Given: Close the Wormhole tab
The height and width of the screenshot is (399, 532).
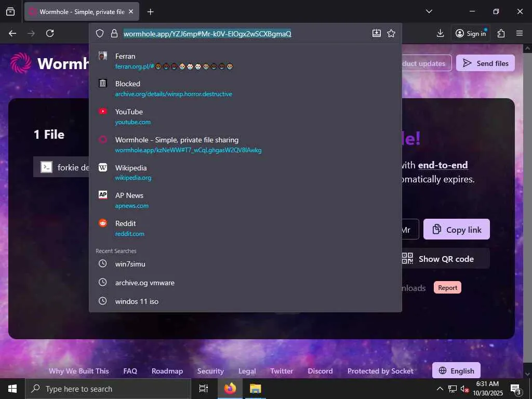Looking at the screenshot, I should pos(131,11).
